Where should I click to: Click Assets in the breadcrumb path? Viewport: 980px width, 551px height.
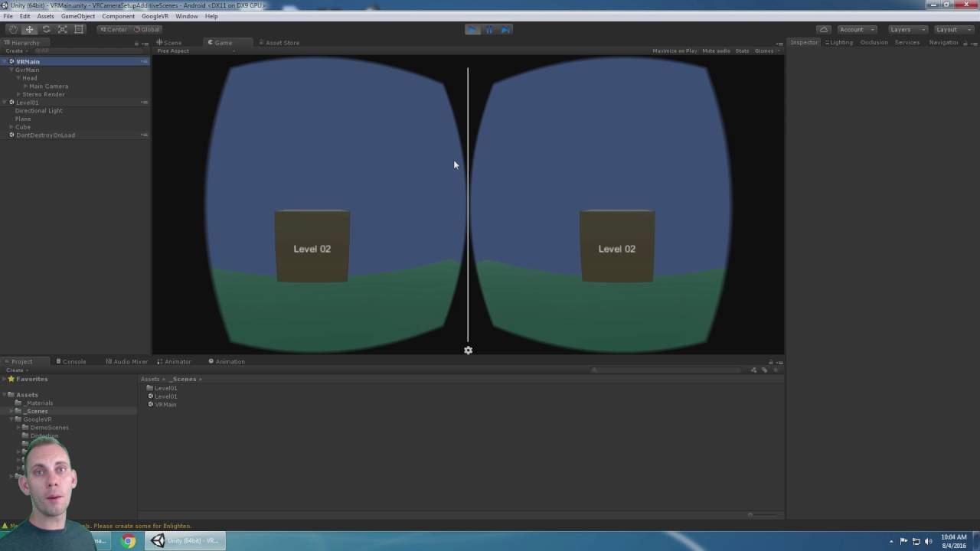click(150, 379)
